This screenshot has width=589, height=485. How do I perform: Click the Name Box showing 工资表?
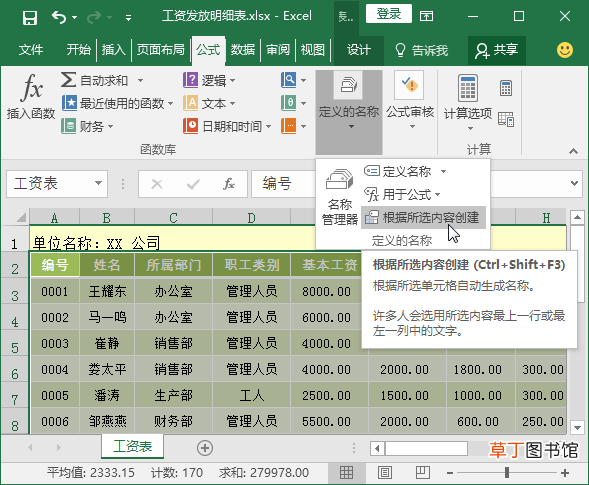(x=50, y=184)
